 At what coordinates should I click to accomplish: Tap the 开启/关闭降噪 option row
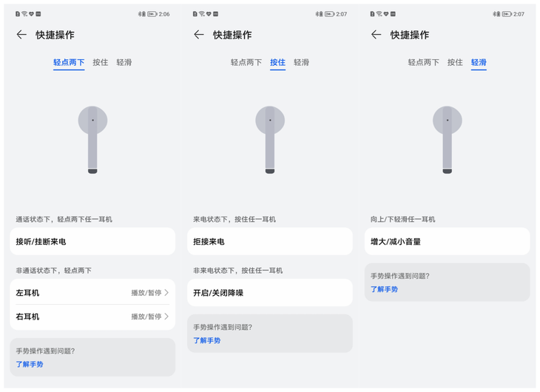pyautogui.click(x=270, y=293)
